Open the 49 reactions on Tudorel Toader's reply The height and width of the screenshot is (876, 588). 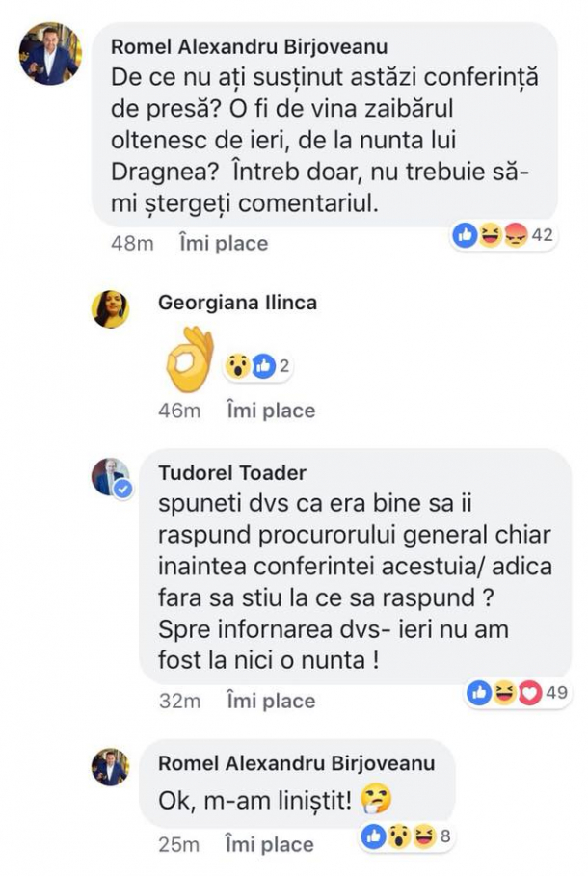(x=517, y=691)
